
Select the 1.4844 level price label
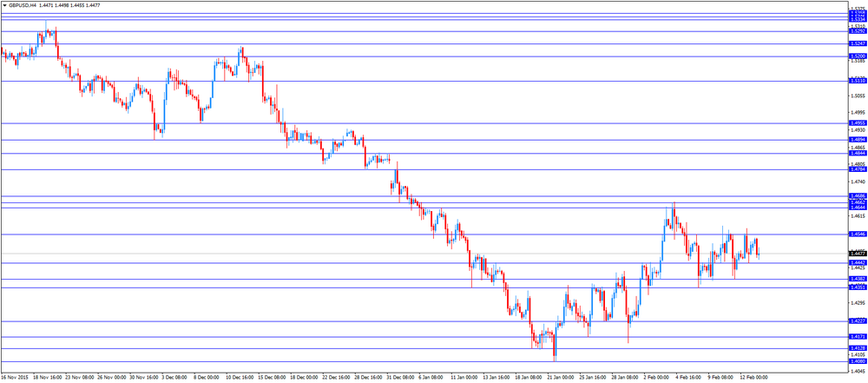click(x=858, y=154)
